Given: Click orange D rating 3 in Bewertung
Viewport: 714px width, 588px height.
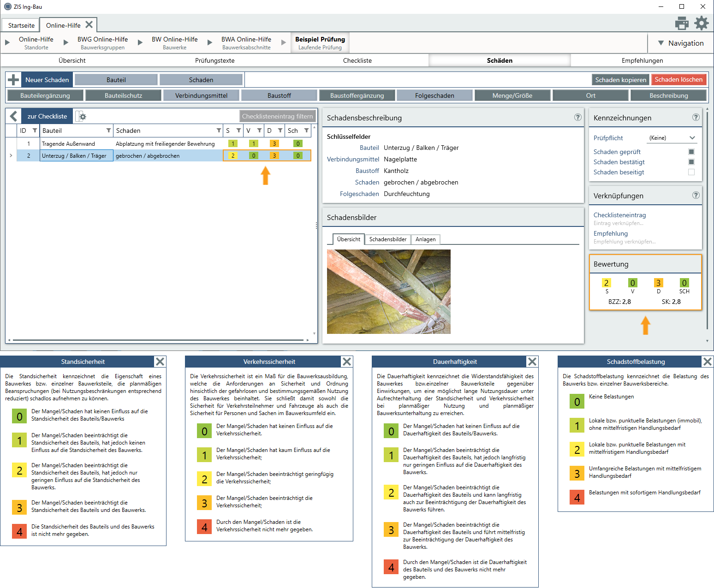Looking at the screenshot, I should [x=658, y=283].
